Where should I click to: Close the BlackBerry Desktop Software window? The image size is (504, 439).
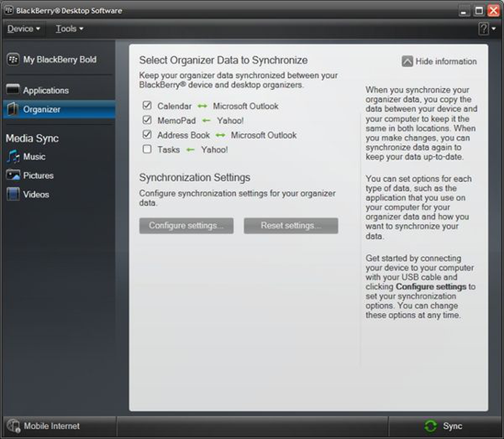(493, 11)
